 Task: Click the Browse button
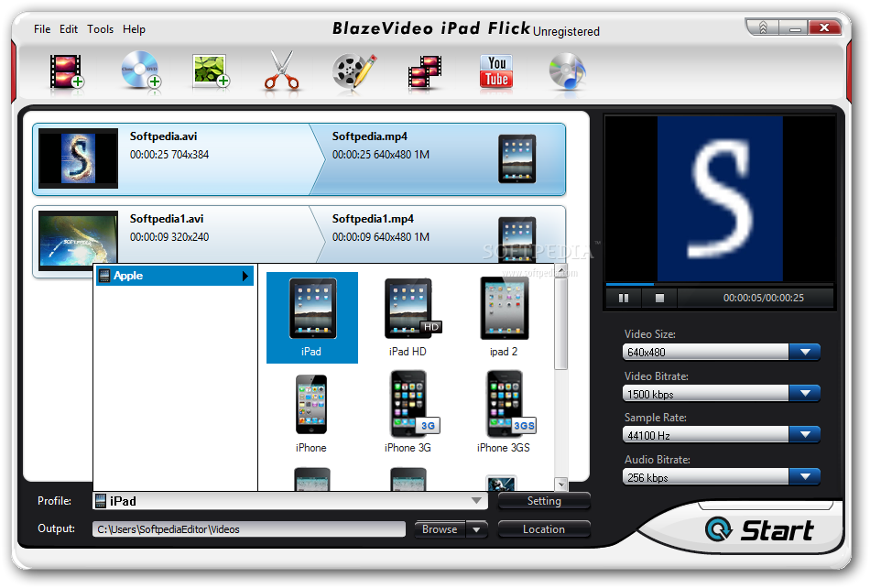click(440, 529)
